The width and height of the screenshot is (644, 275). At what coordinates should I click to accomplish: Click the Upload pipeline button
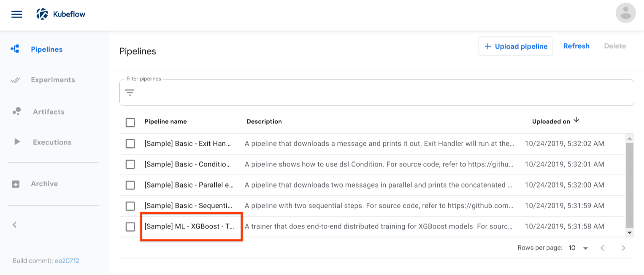point(515,46)
